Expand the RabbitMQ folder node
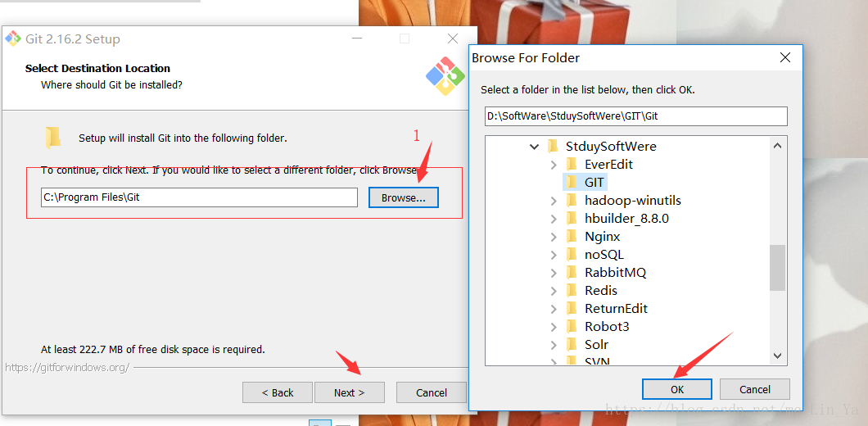Viewport: 868px width, 426px height. [x=554, y=273]
